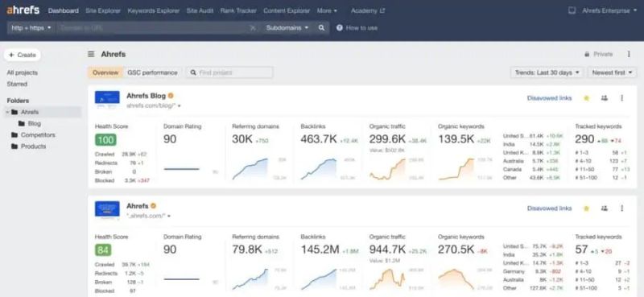Open the Ahrefs Blog project thumbnail
The image size is (644, 297).
[x=107, y=99]
